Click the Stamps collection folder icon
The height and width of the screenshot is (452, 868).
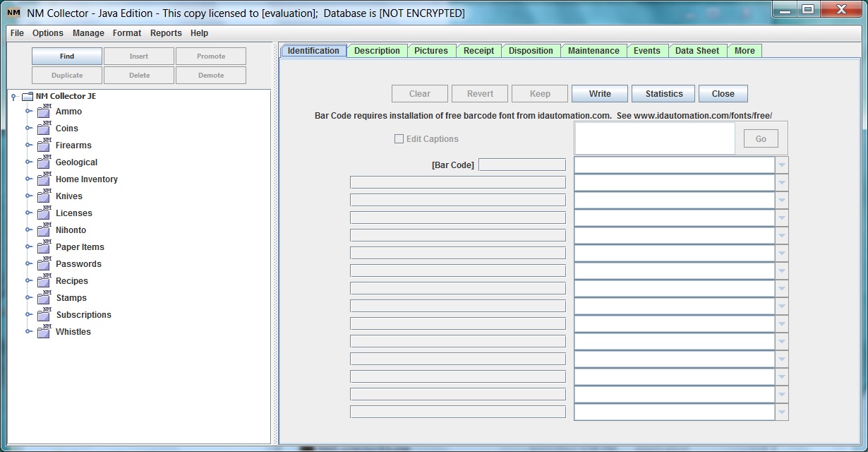[42, 297]
